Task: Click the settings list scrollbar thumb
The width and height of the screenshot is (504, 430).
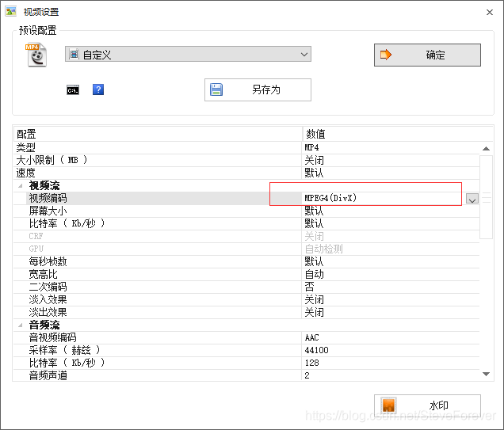Action: [486, 197]
